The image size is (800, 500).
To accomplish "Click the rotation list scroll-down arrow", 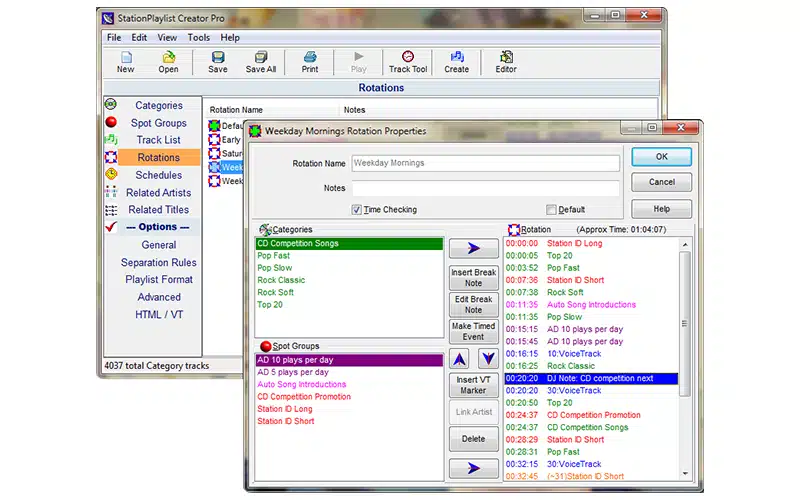I will pos(685,473).
